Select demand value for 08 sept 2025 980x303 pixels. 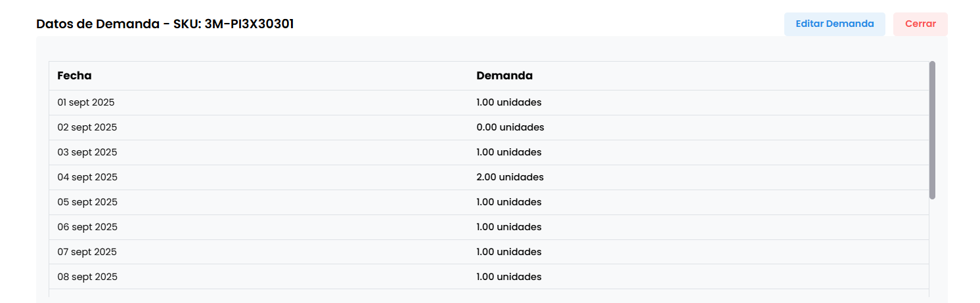click(509, 277)
